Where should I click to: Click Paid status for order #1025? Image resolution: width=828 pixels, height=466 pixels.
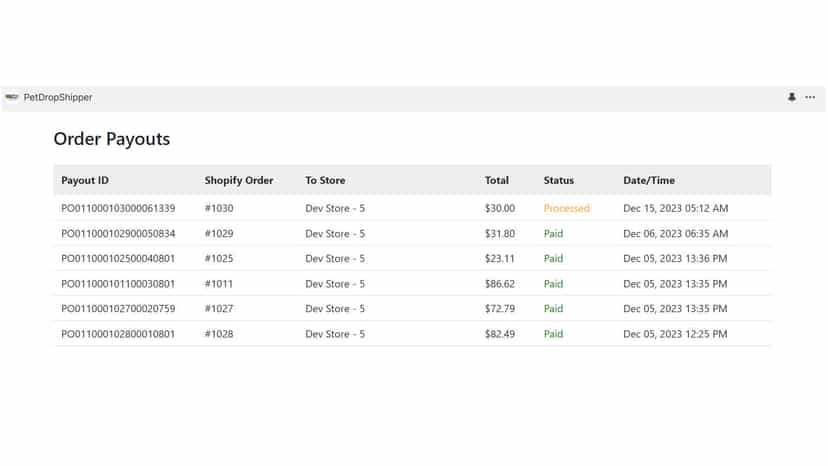553,258
